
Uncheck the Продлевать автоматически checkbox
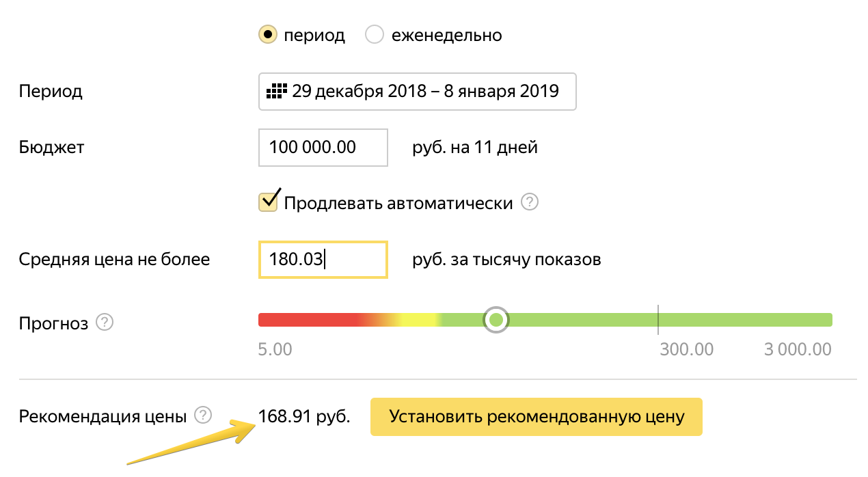tap(268, 202)
